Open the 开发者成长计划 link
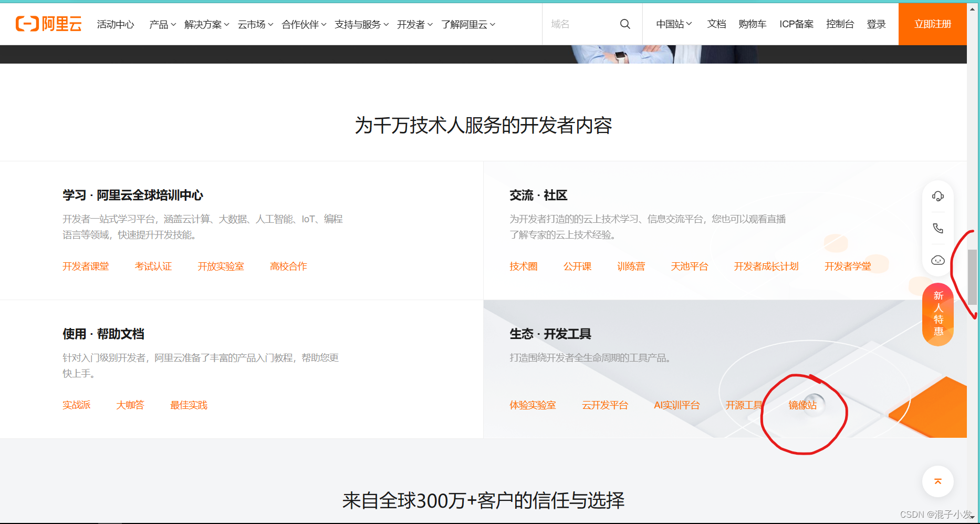This screenshot has width=980, height=524. pos(766,266)
